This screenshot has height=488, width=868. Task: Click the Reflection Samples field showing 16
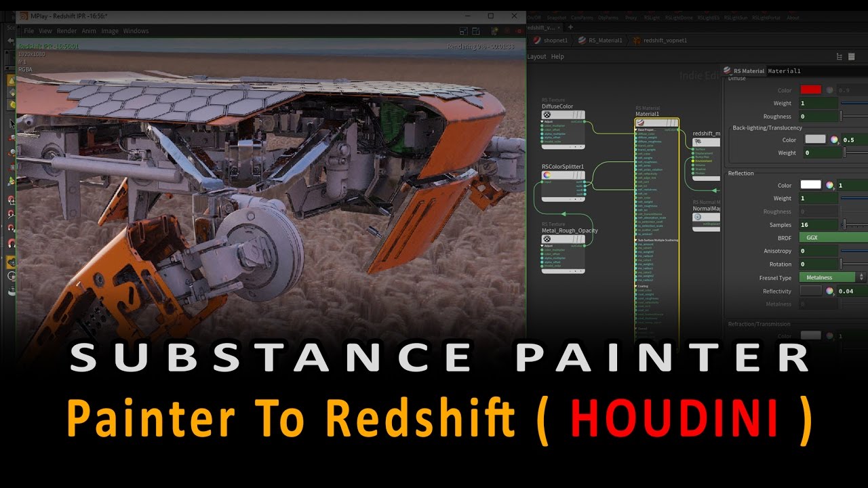click(818, 224)
